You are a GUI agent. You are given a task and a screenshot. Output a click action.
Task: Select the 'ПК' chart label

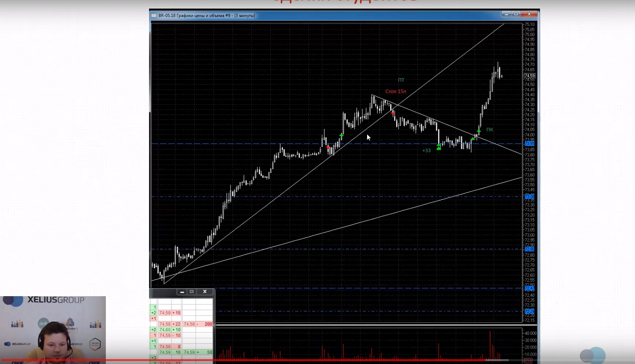[490, 130]
